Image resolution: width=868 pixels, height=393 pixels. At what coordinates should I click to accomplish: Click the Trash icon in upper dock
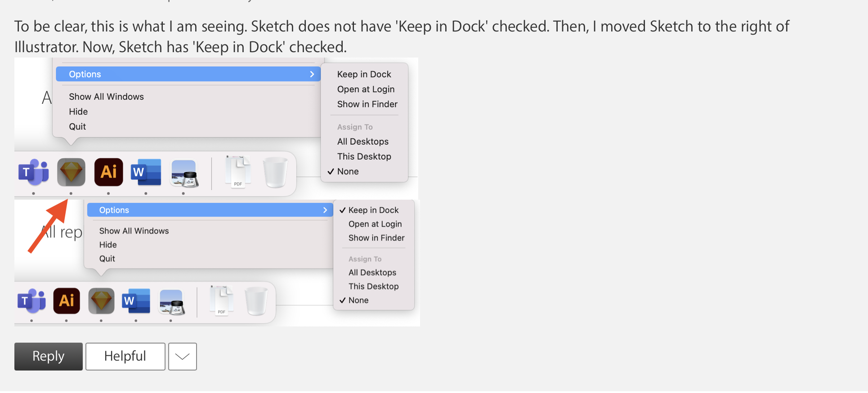pos(275,172)
